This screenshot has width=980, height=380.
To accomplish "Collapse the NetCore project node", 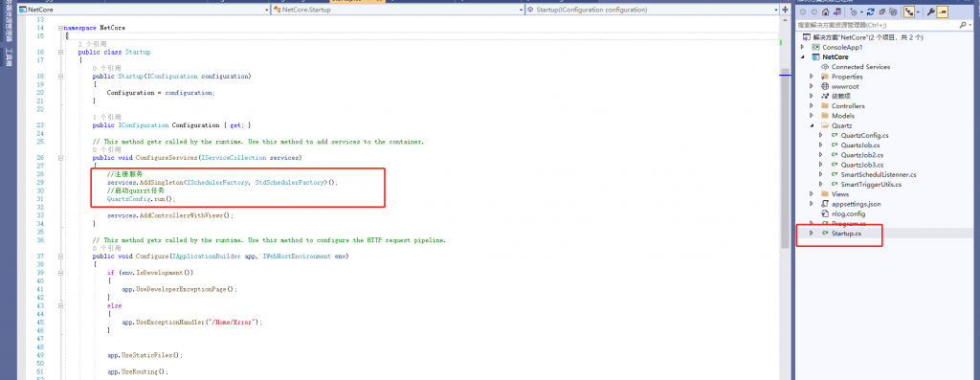I will [x=803, y=56].
